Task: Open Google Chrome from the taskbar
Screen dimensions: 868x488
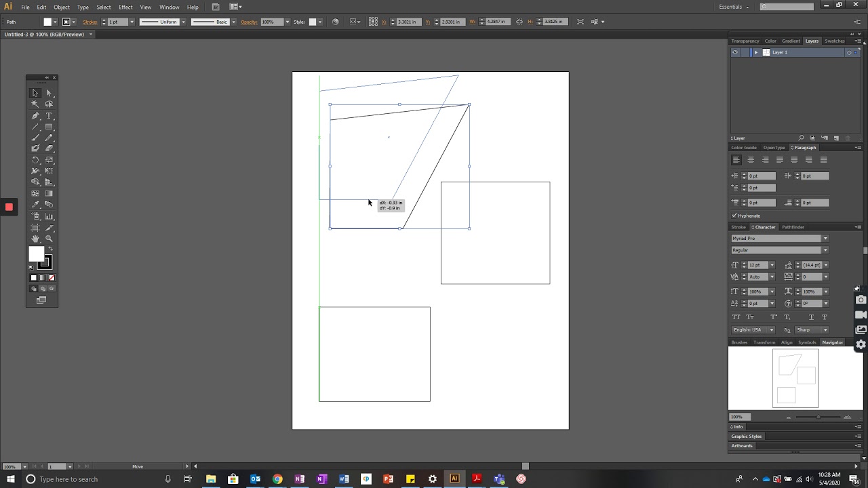Action: tap(277, 479)
